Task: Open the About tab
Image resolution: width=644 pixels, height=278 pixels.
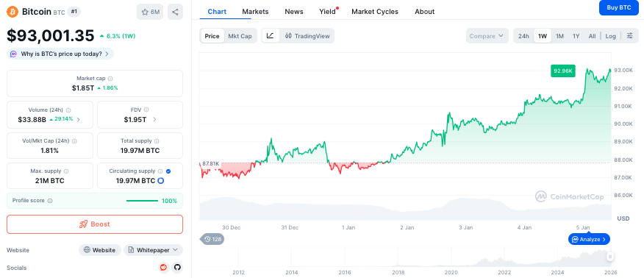Action: (x=425, y=12)
